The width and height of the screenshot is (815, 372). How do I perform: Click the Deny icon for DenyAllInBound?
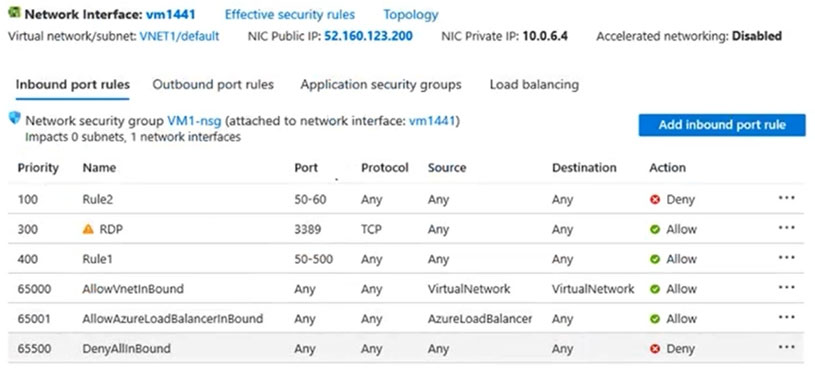[655, 349]
